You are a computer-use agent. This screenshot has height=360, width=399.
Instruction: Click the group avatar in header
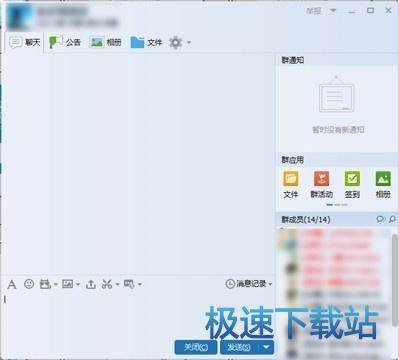point(19,15)
